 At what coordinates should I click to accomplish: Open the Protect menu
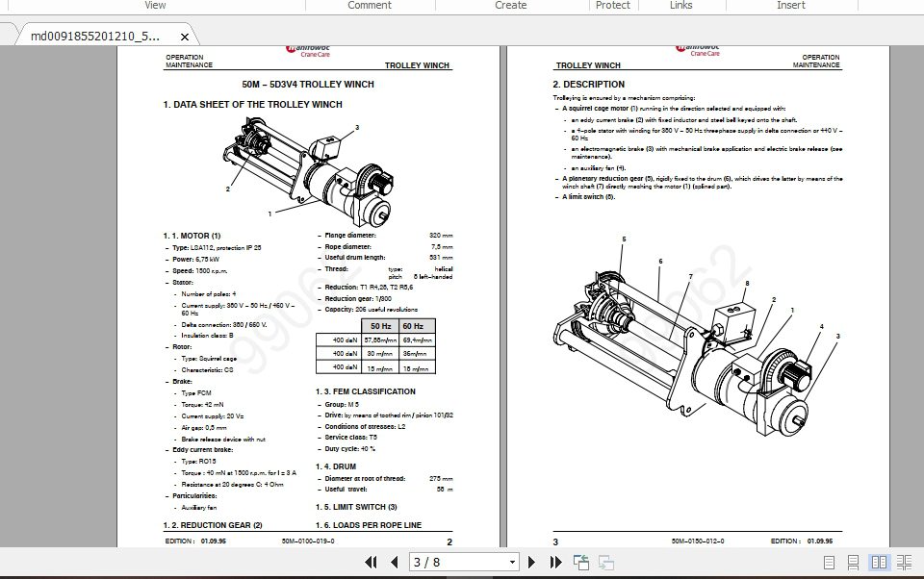pyautogui.click(x=613, y=5)
